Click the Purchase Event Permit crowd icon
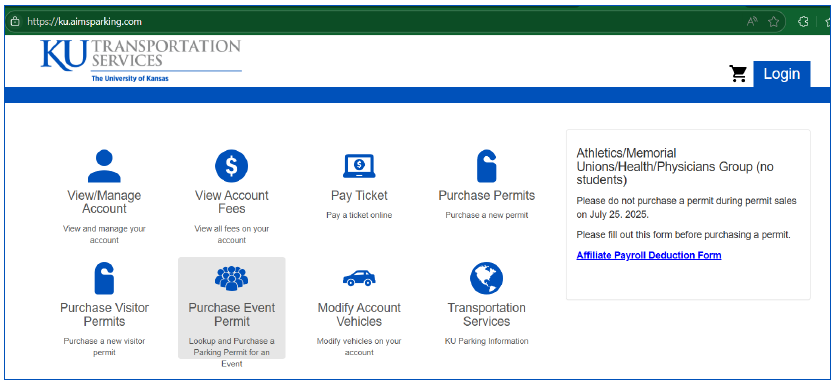The image size is (837, 387). pos(231,278)
